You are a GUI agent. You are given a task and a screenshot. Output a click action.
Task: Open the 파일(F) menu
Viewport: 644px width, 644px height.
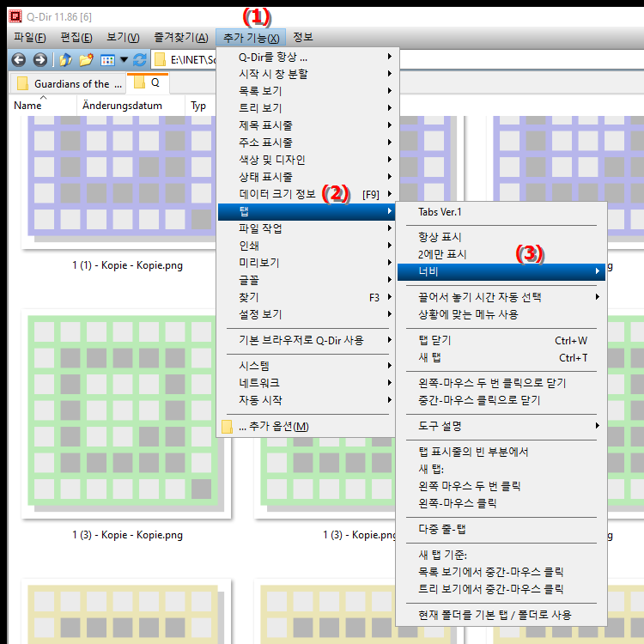[x=29, y=38]
